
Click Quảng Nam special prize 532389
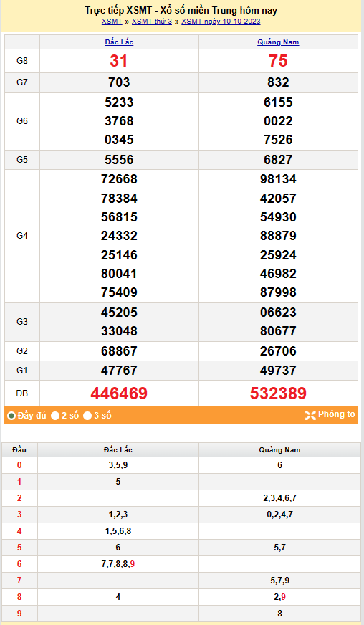[x=278, y=393]
